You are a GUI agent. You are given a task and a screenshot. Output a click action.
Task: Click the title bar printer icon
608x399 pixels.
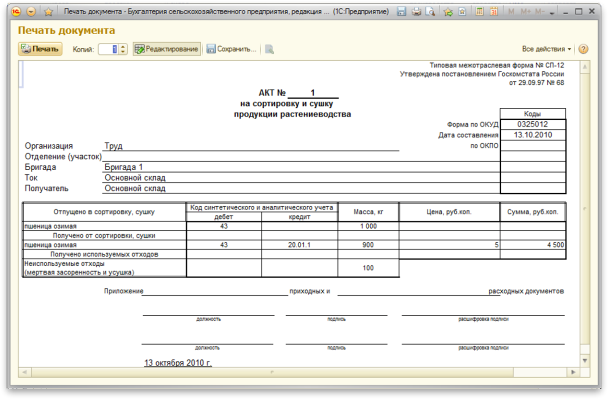click(x=416, y=12)
